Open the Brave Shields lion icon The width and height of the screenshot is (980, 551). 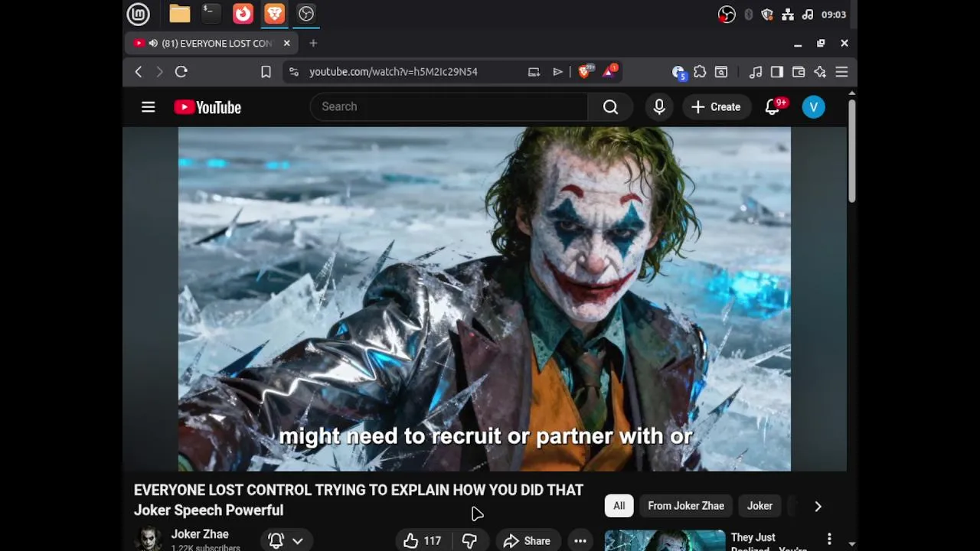click(585, 72)
